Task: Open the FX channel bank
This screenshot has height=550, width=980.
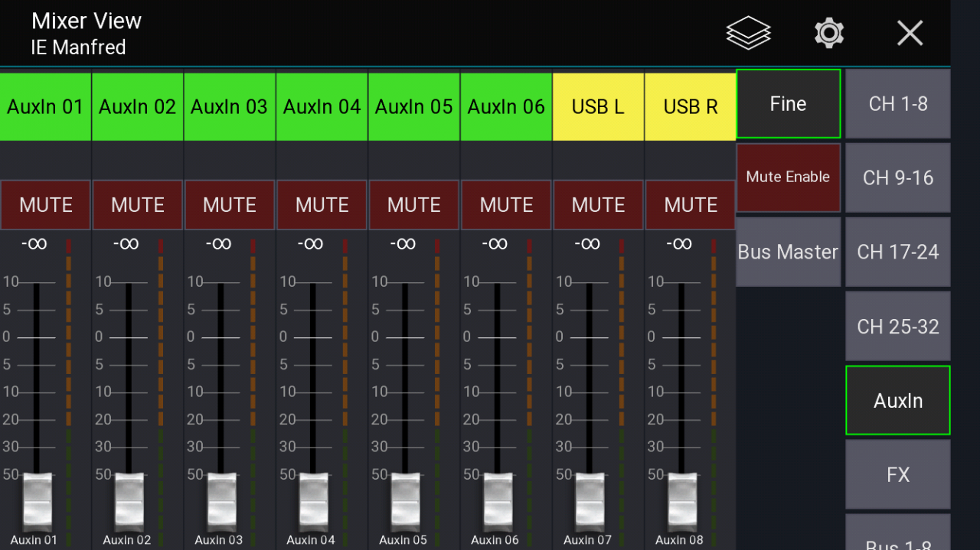Action: 897,474
